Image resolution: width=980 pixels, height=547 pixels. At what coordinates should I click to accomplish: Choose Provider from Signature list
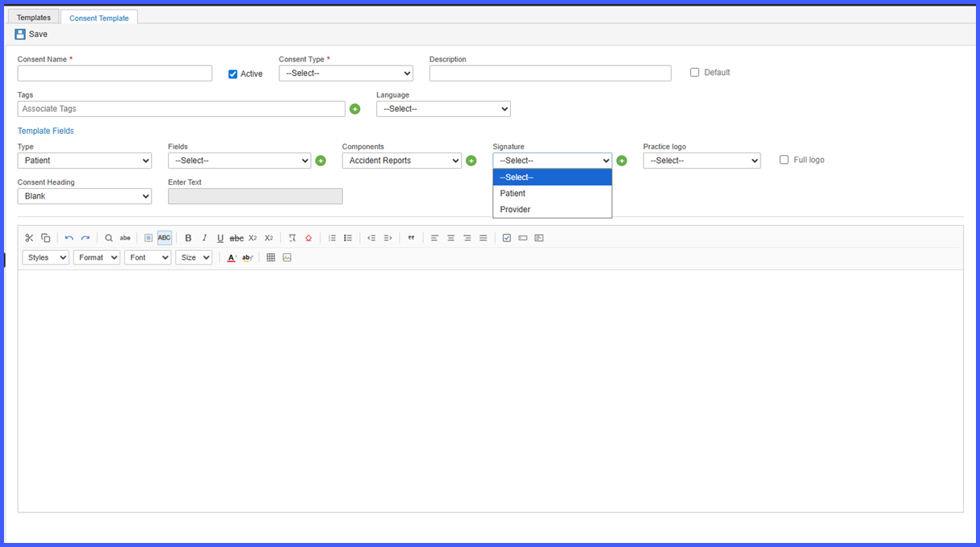552,210
